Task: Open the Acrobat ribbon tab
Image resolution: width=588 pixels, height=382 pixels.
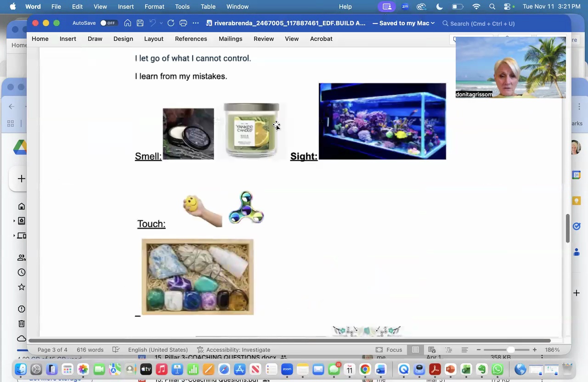Action: 321,39
